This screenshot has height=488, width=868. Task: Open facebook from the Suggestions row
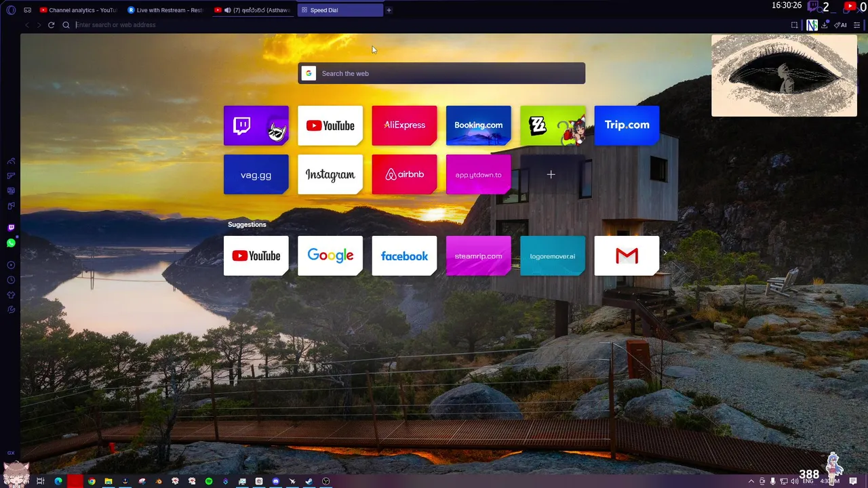click(x=404, y=256)
